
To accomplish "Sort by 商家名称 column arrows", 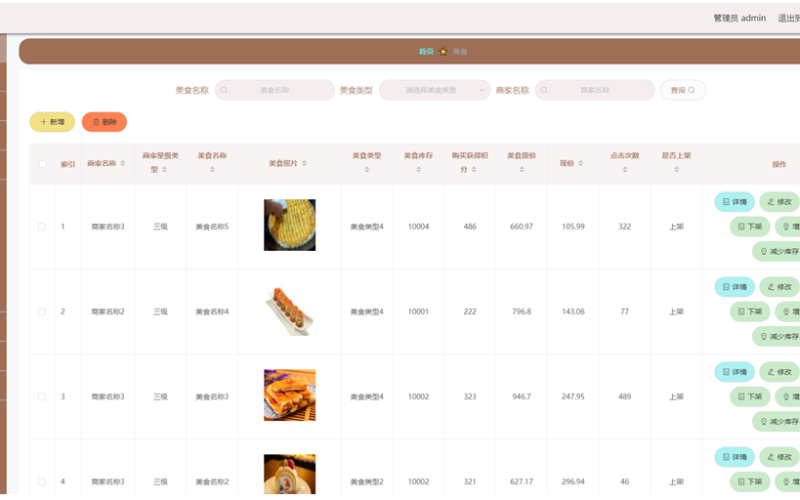I will (122, 163).
